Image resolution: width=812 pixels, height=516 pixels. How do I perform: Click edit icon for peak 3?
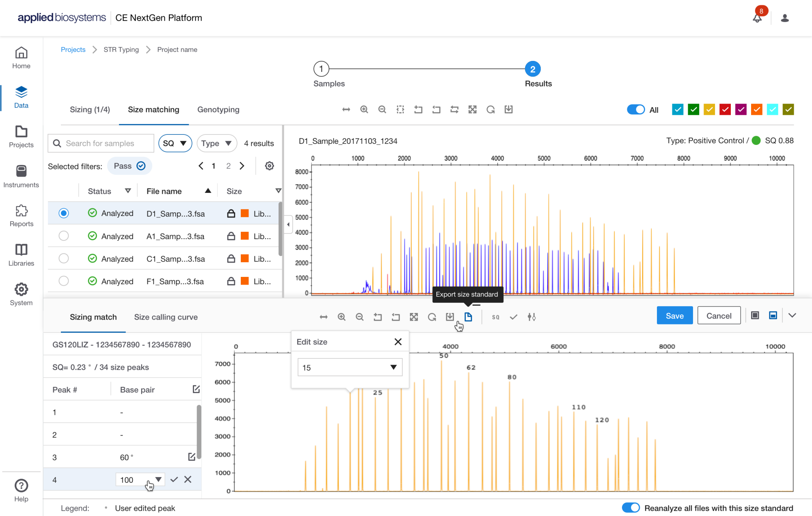pos(192,457)
